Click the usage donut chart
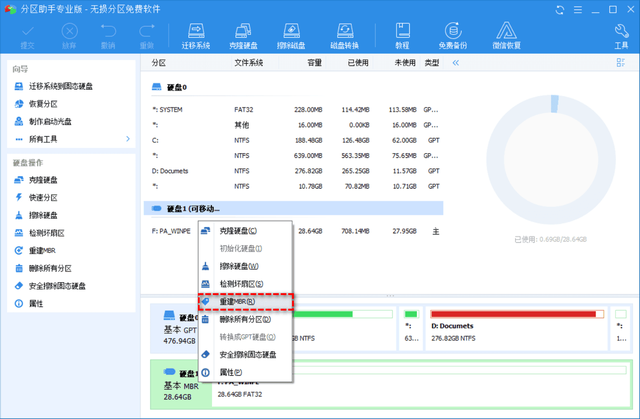640x419 pixels. [x=551, y=160]
